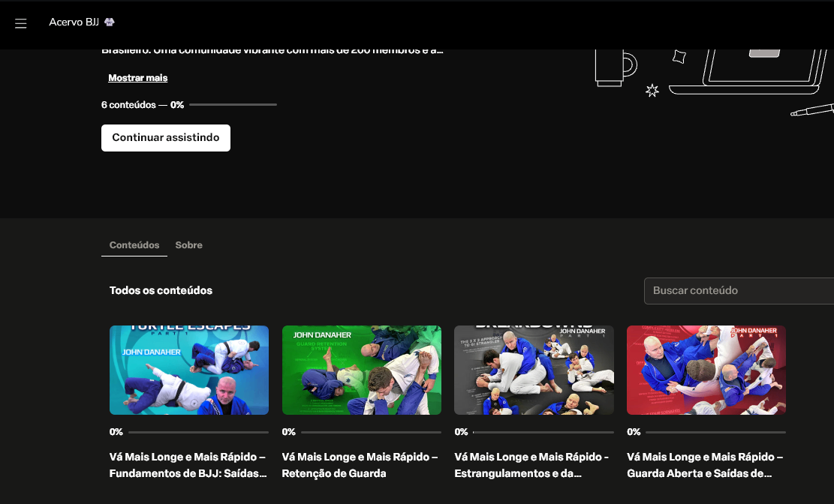Open the Turtle Escapes course thumbnail
This screenshot has width=834, height=504.
click(x=189, y=370)
